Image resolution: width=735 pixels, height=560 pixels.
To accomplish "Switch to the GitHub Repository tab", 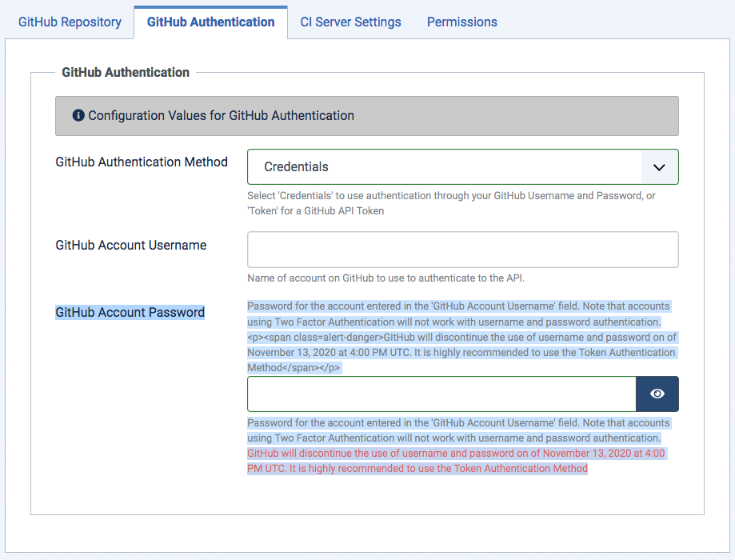I will click(x=70, y=22).
